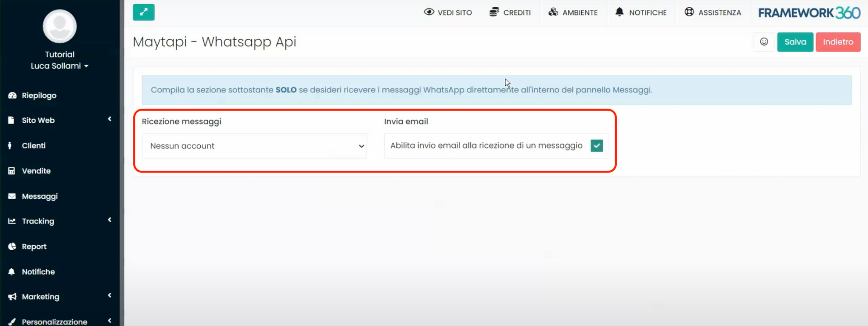Click the Assistenza lifebuoy icon
868x326 pixels.
(689, 12)
